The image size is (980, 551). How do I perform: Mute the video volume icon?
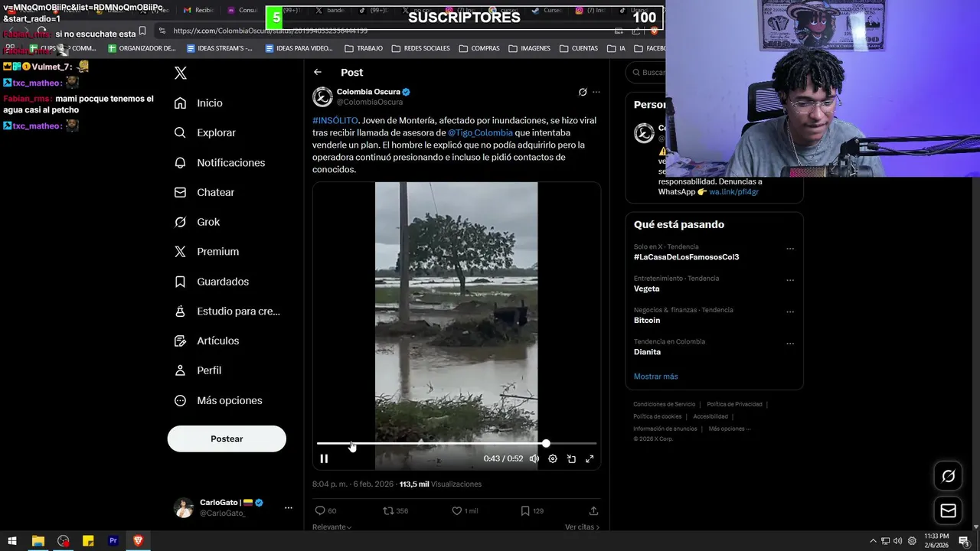[534, 458]
